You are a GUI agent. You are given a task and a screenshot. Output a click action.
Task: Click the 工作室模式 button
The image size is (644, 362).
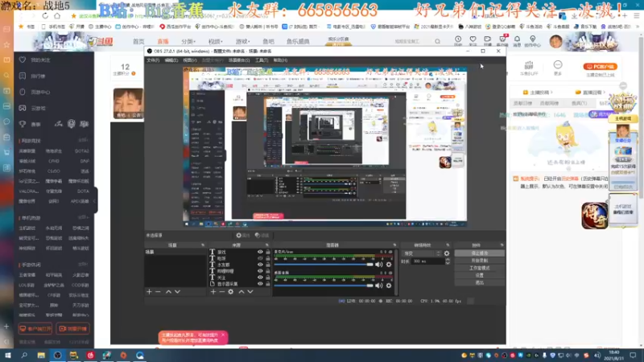coord(479,268)
